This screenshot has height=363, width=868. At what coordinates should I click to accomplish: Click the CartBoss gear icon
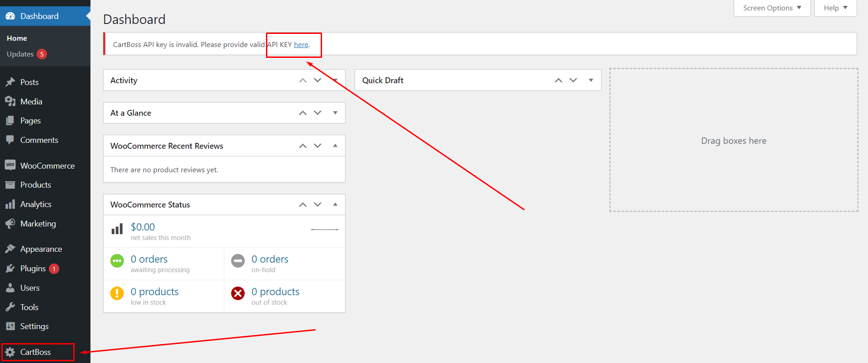point(10,352)
